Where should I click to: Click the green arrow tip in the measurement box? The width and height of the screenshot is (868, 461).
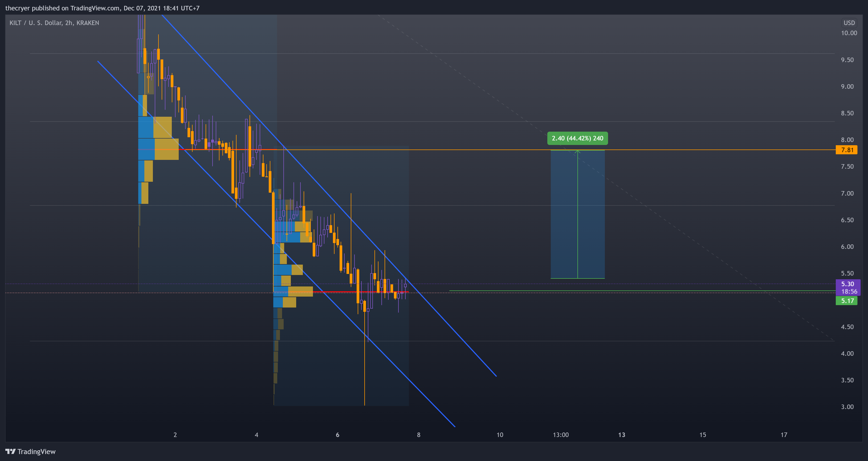(577, 151)
